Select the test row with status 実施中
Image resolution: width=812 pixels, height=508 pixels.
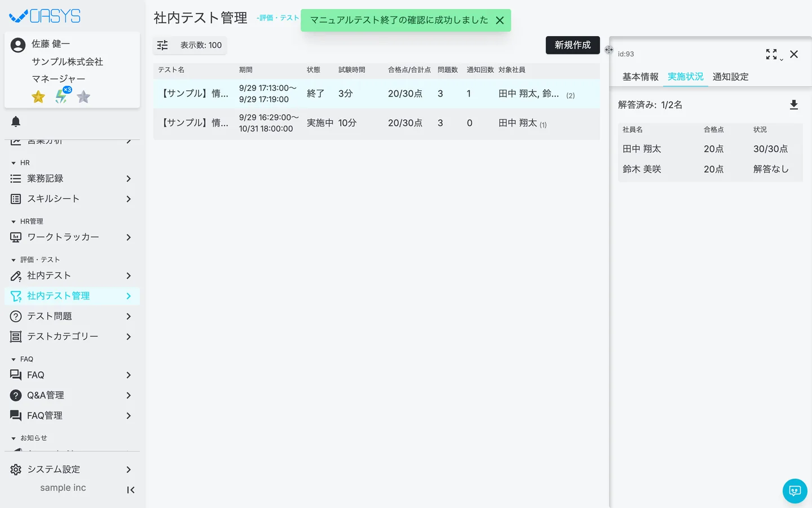pyautogui.click(x=377, y=123)
